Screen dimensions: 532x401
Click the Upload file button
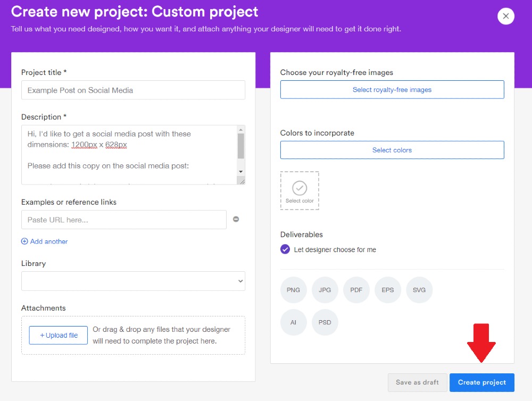click(59, 335)
